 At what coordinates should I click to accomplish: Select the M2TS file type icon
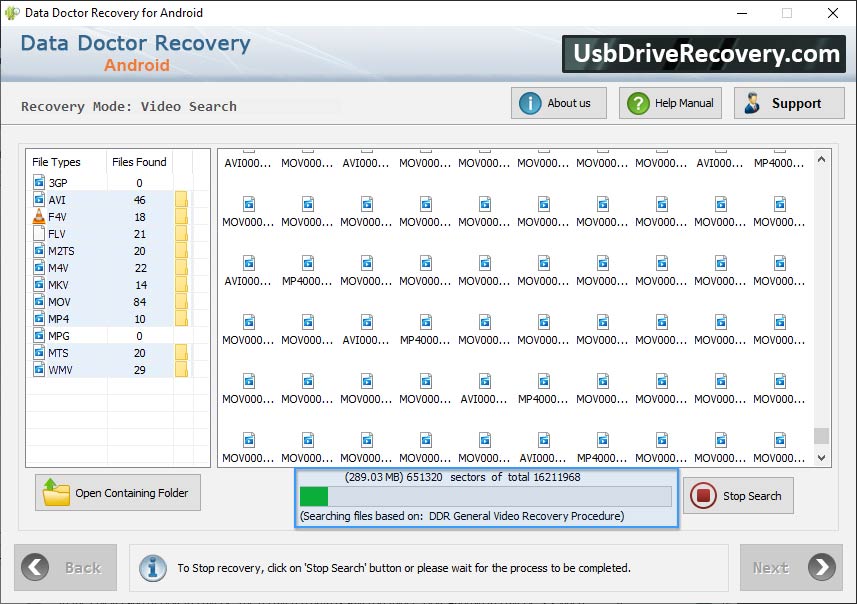[39, 250]
